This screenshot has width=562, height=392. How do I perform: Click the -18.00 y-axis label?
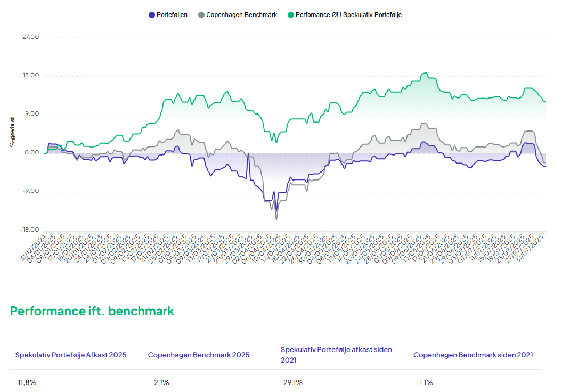tap(29, 230)
